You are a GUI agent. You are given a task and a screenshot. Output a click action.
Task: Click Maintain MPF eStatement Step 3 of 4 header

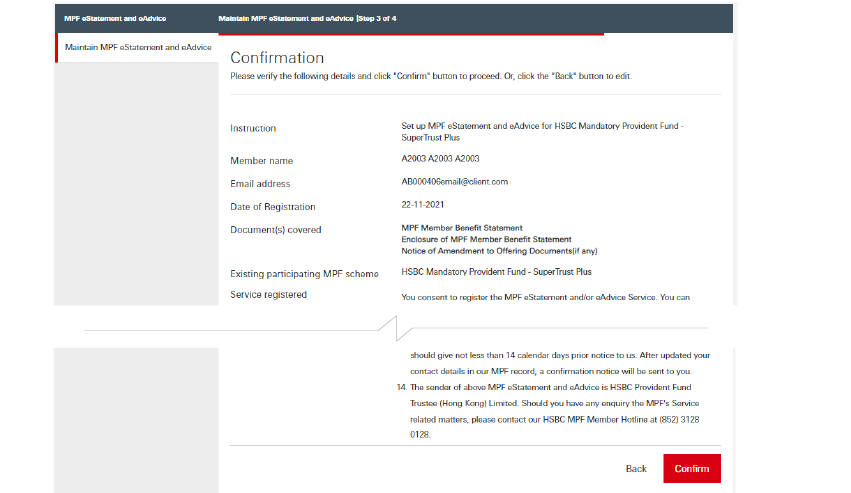[307, 18]
